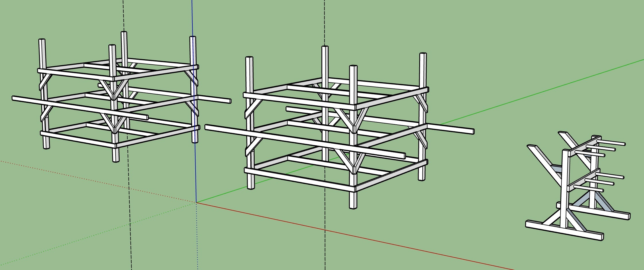Select the top front rail of the left rack
Image resolution: width=644 pixels, height=270 pixels.
pyautogui.click(x=75, y=74)
